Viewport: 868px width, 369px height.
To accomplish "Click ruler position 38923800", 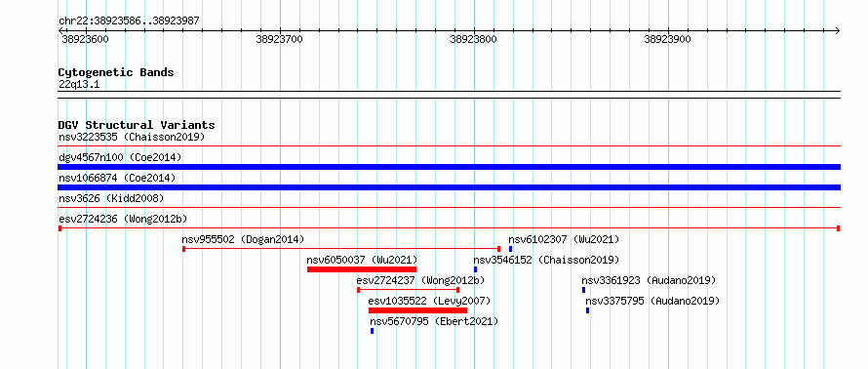I will 473,39.
